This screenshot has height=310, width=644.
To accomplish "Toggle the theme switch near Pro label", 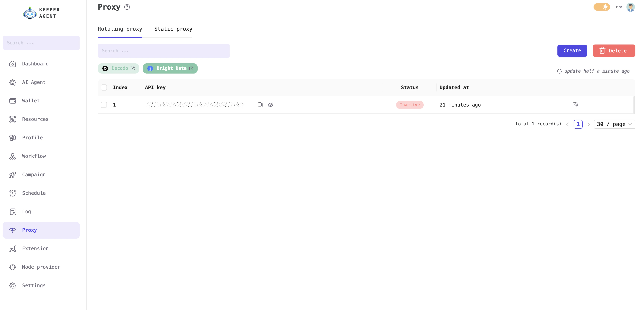I will [x=602, y=7].
